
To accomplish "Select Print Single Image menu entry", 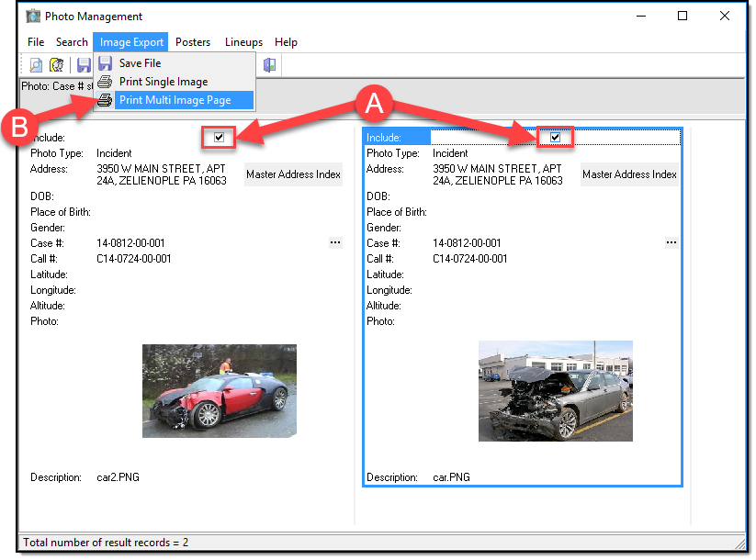I will tap(163, 82).
